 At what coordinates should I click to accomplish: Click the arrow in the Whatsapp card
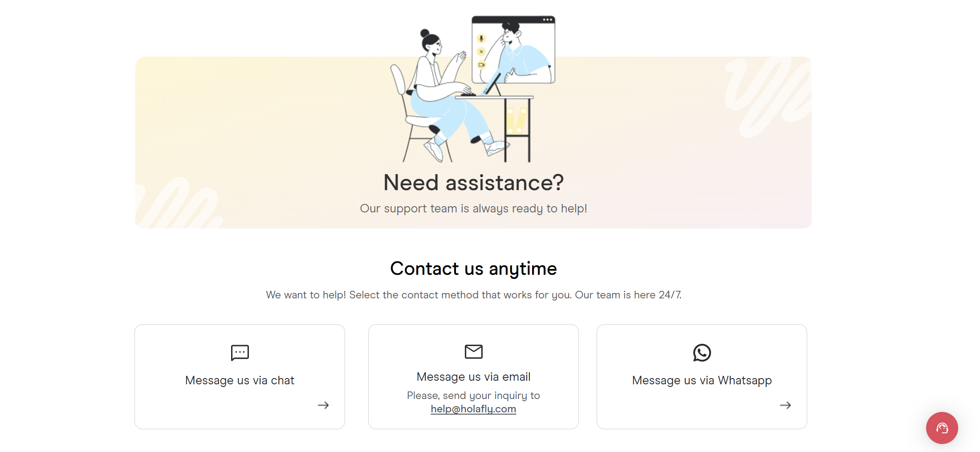pos(785,405)
